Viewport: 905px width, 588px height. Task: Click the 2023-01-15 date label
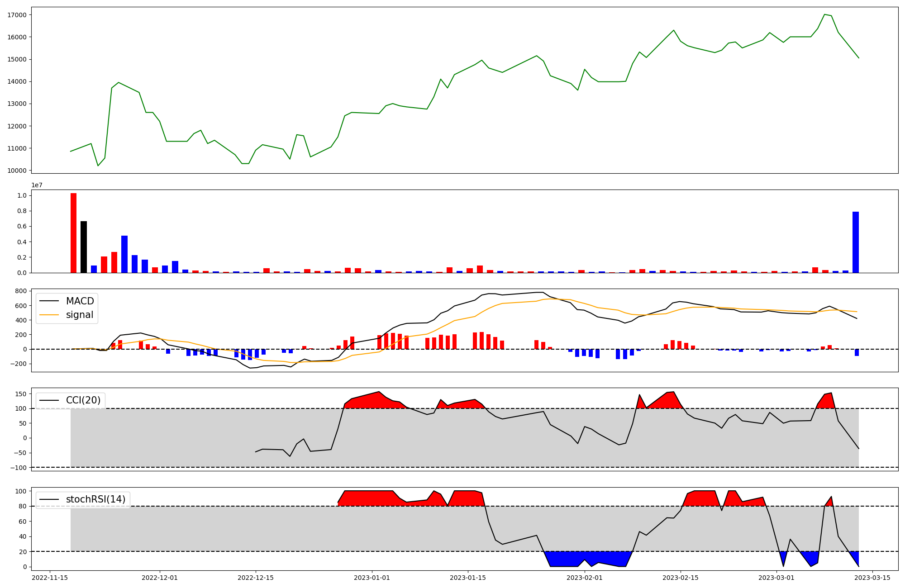[468, 578]
